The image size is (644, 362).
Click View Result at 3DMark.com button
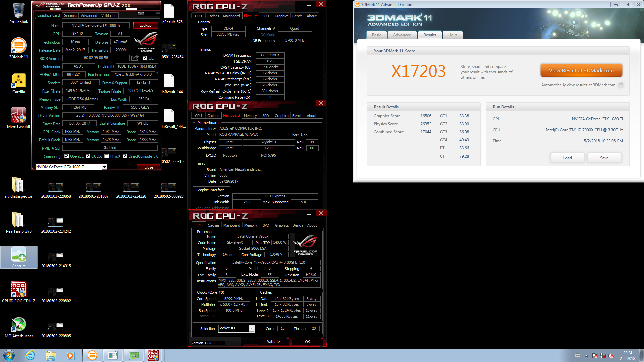(581, 71)
